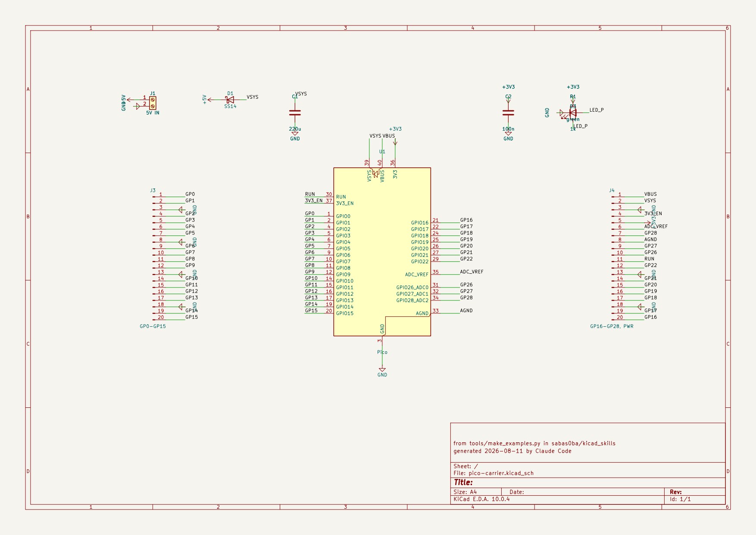The width and height of the screenshot is (756, 535).
Task: Select the 220u capacitor value
Action: pyautogui.click(x=295, y=129)
